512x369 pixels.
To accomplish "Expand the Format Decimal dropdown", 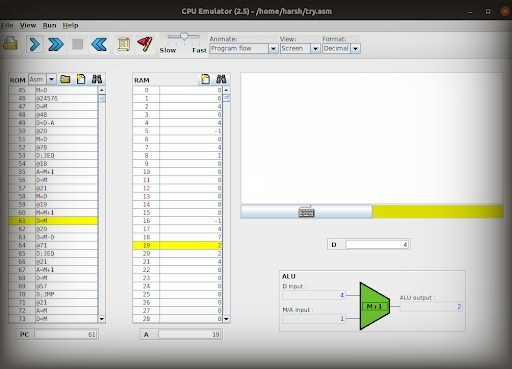I will pos(356,49).
